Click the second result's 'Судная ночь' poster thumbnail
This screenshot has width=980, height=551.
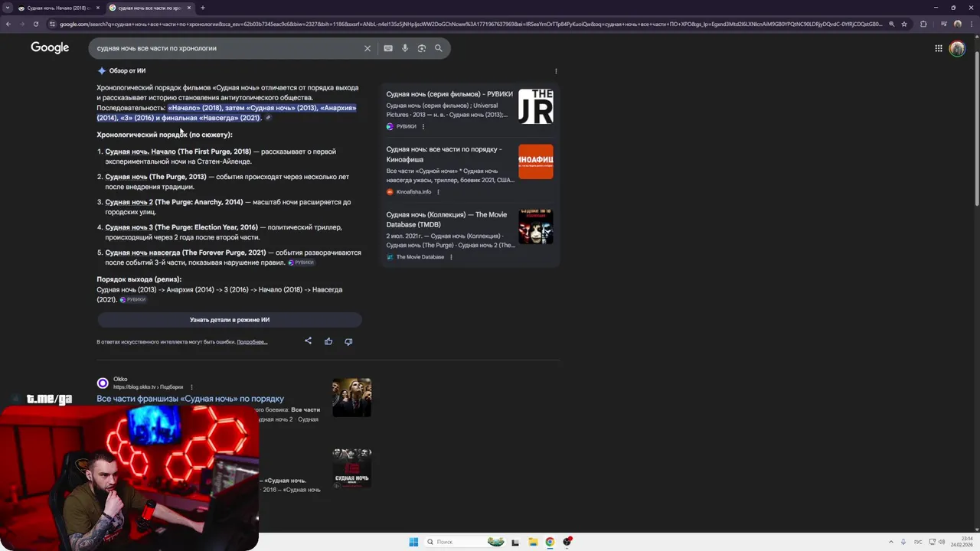coord(351,468)
